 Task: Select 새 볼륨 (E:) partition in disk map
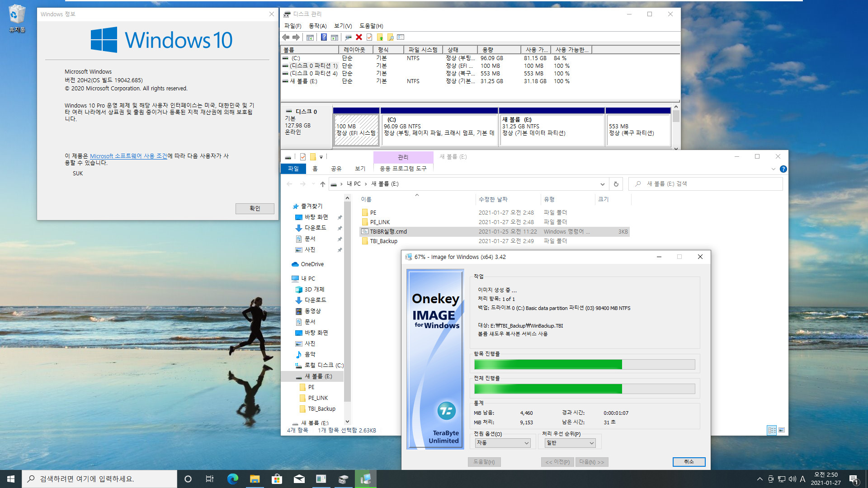click(552, 127)
